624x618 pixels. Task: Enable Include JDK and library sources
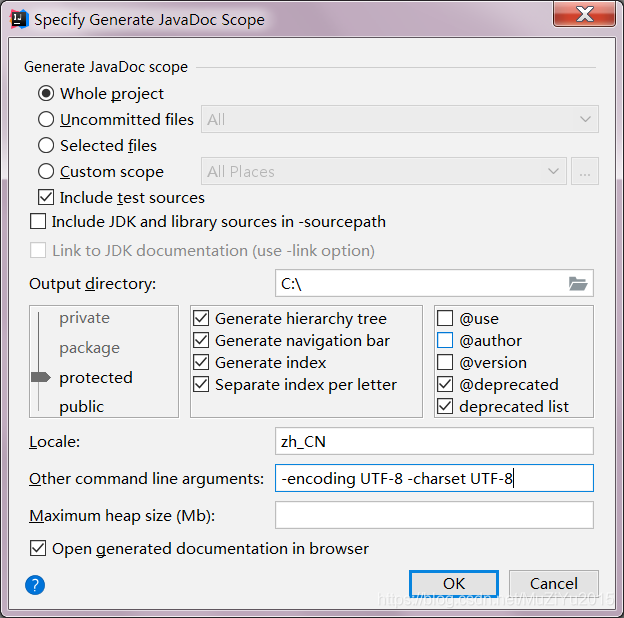38,221
